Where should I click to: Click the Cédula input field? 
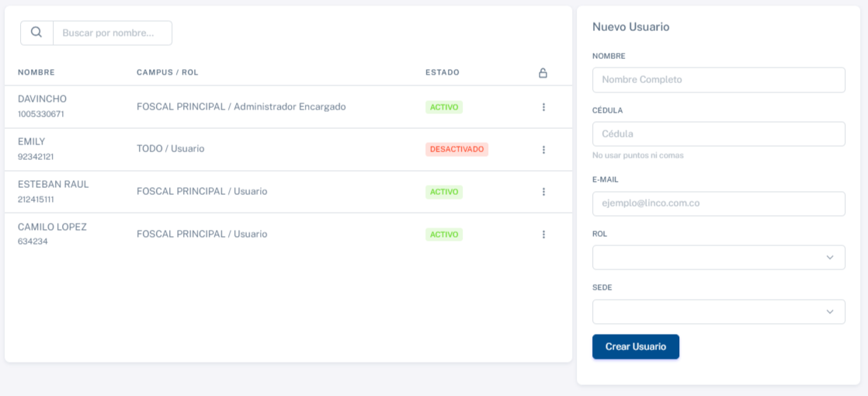pyautogui.click(x=718, y=134)
